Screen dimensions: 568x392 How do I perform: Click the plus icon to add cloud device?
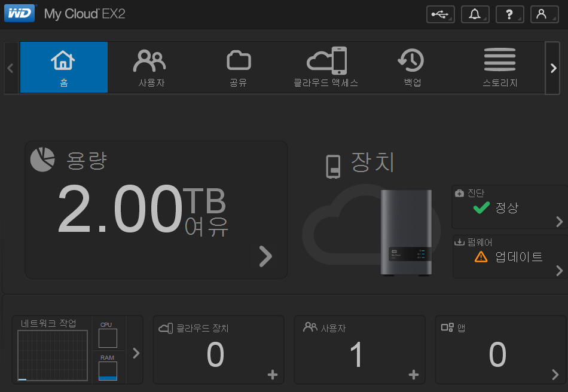click(x=273, y=375)
